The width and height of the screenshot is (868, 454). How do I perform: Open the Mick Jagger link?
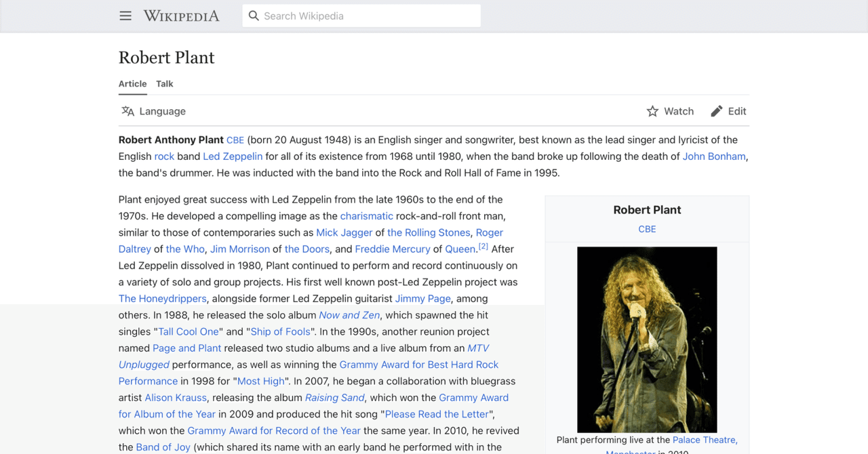344,232
